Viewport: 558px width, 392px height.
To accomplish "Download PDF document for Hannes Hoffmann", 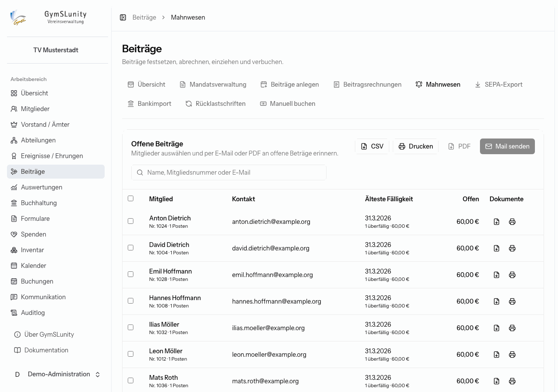I will [x=497, y=301].
